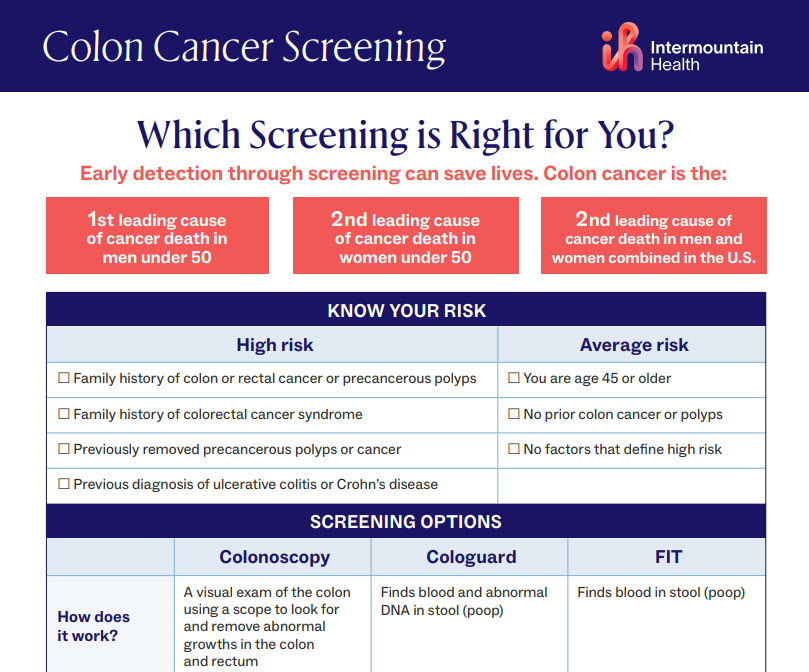Click 'Which Screening is Right for You?' heading

pos(404,133)
